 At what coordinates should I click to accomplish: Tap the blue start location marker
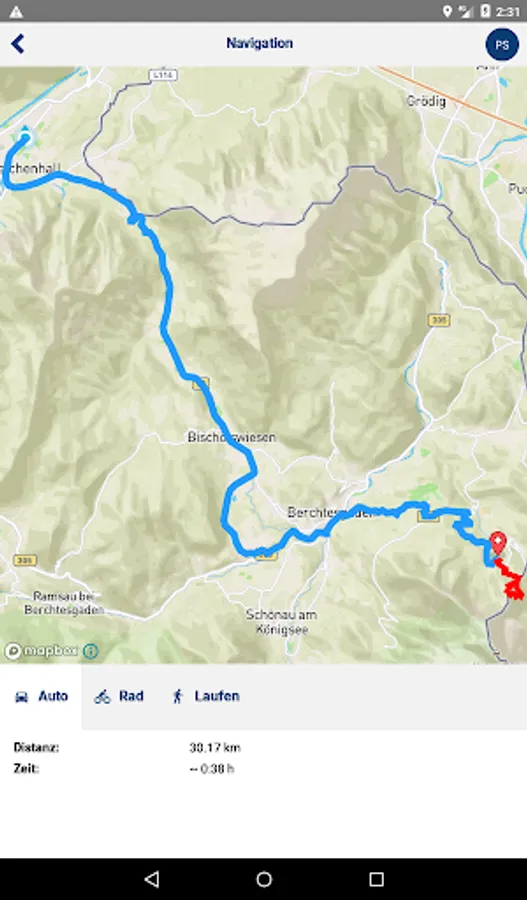pyautogui.click(x=25, y=136)
